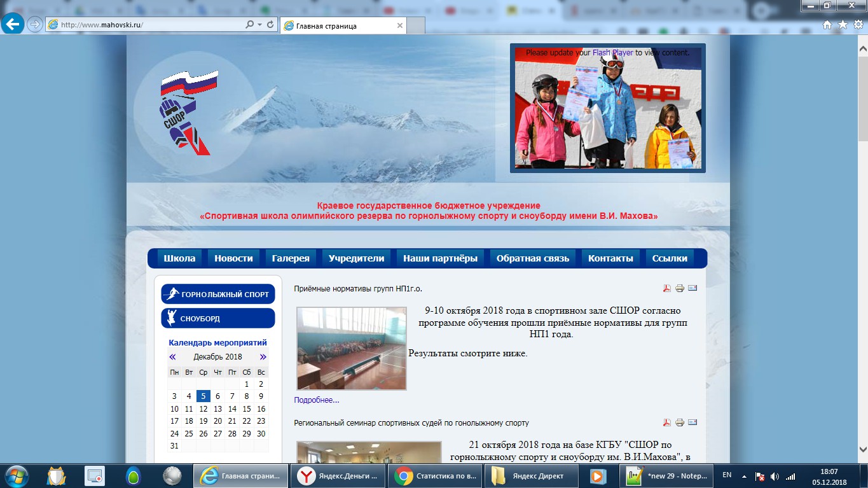Open the media player taskbar icon
Image resolution: width=868 pixels, height=488 pixels.
click(597, 476)
